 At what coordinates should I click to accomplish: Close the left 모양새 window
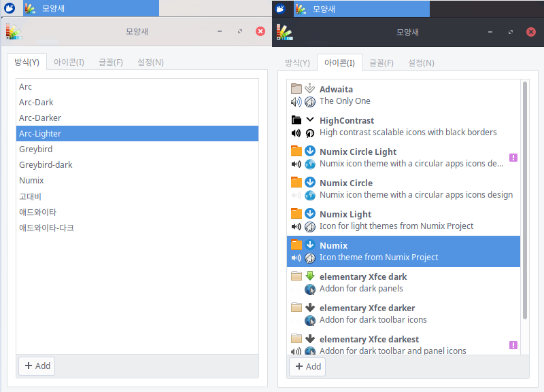point(260,31)
